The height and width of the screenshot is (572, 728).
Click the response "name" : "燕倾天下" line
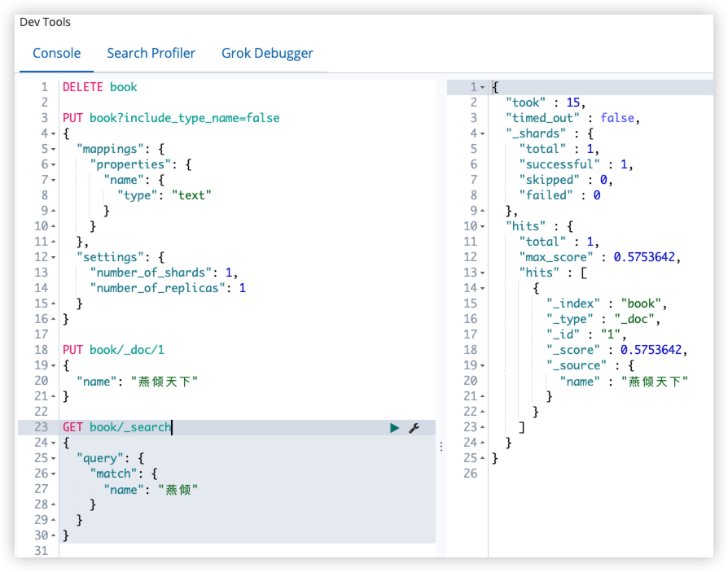624,382
